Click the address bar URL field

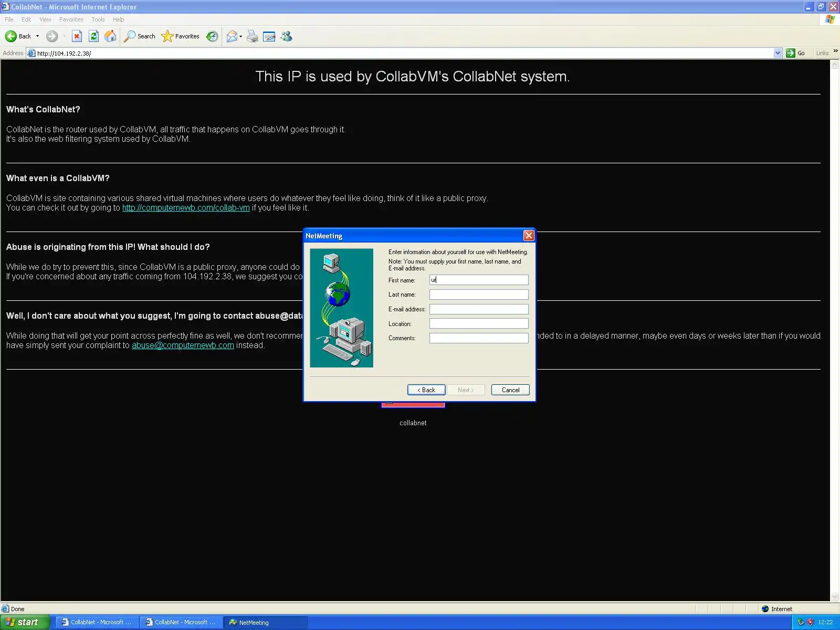(x=404, y=53)
